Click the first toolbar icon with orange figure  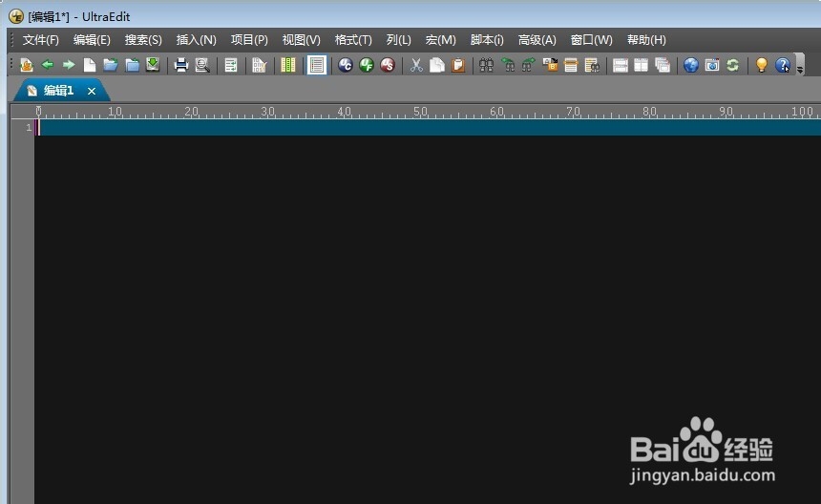point(26,65)
